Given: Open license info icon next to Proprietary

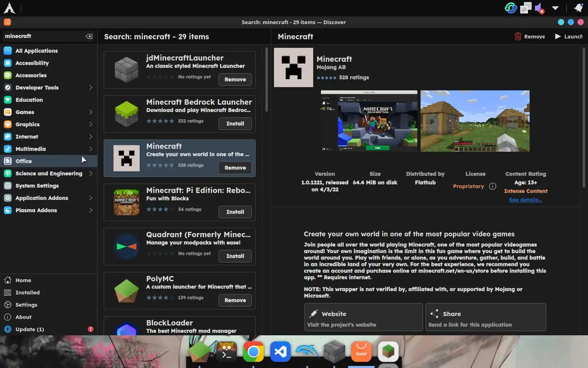Looking at the screenshot, I should (x=492, y=186).
